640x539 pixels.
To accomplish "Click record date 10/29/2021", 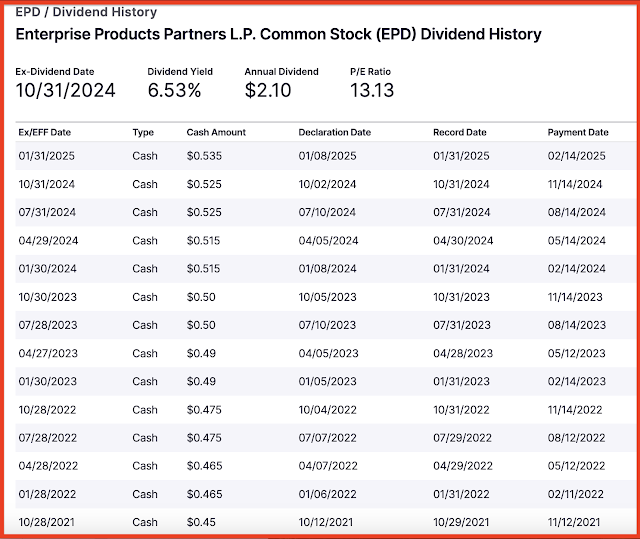I will pos(461,522).
